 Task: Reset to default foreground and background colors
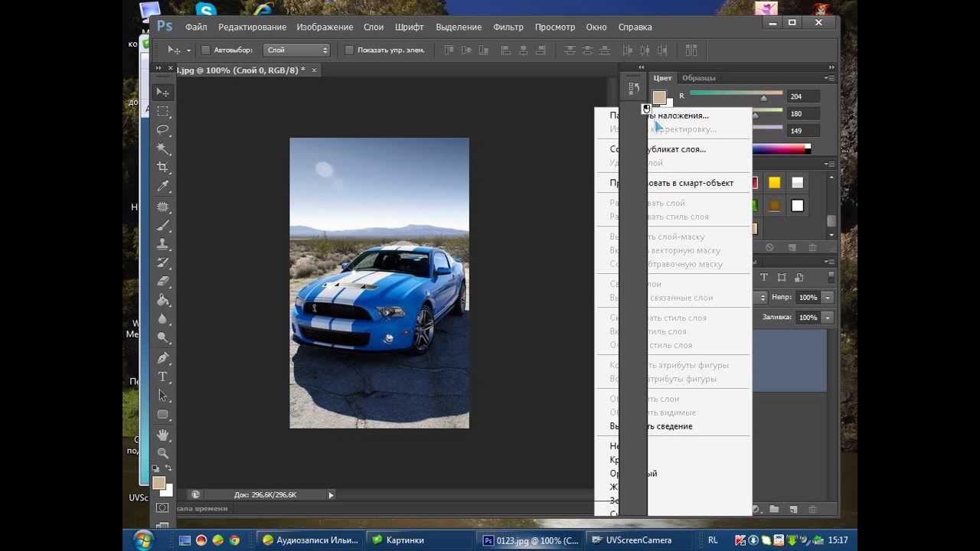pos(156,468)
